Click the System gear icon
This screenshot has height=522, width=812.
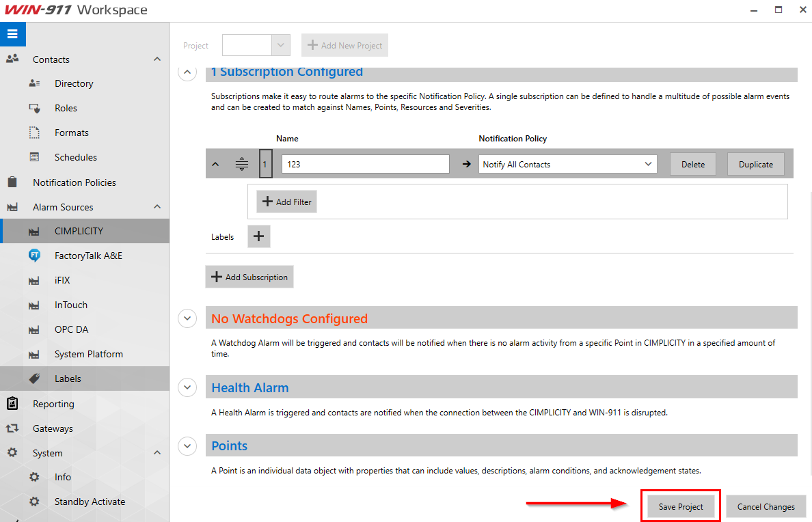[12, 452]
